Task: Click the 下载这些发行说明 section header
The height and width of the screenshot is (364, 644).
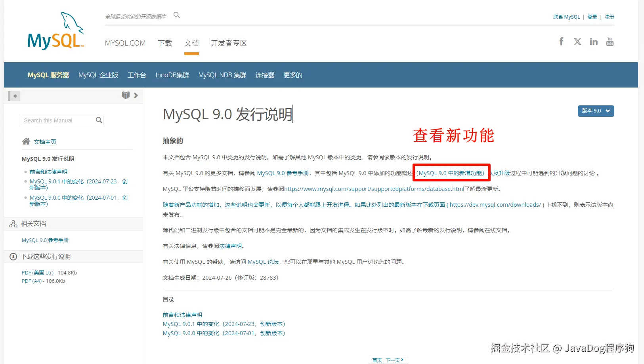Action: (73, 257)
